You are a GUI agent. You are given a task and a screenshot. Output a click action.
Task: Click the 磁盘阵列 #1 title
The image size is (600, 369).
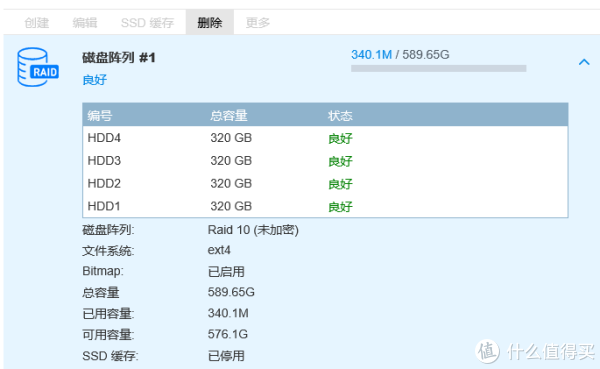119,58
